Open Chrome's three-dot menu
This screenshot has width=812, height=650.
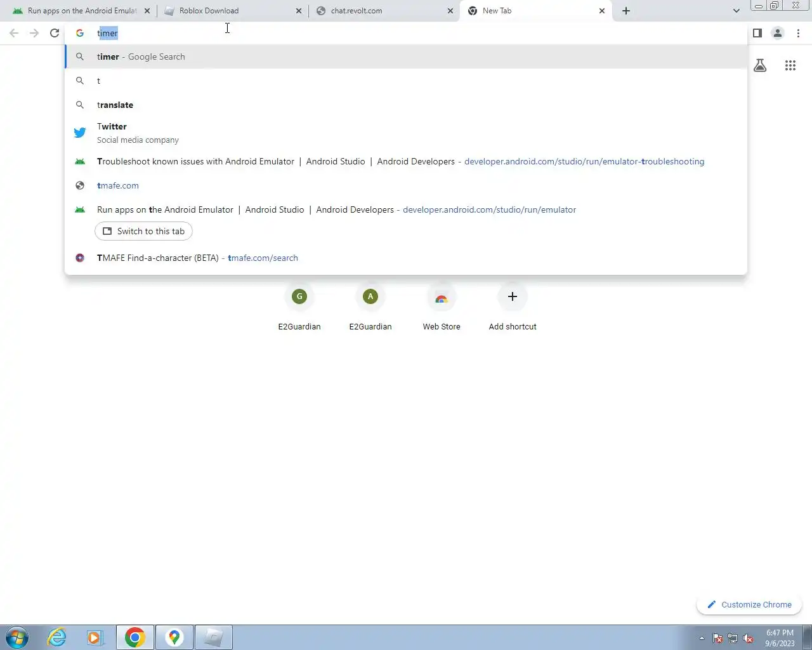(x=798, y=33)
